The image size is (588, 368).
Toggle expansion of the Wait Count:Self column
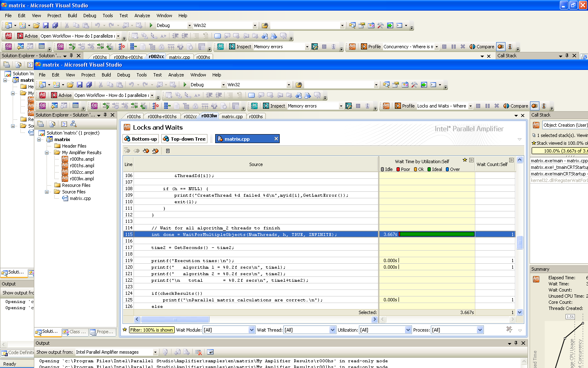[511, 160]
